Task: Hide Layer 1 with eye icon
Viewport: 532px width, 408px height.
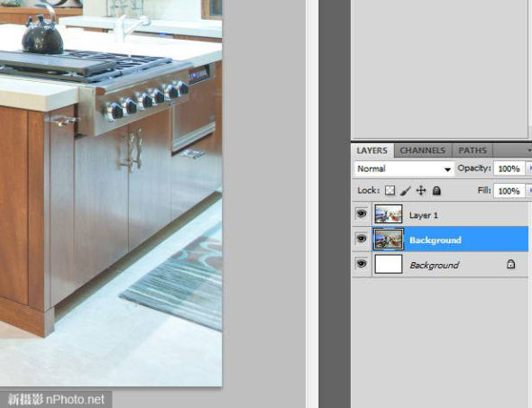Action: (x=362, y=213)
